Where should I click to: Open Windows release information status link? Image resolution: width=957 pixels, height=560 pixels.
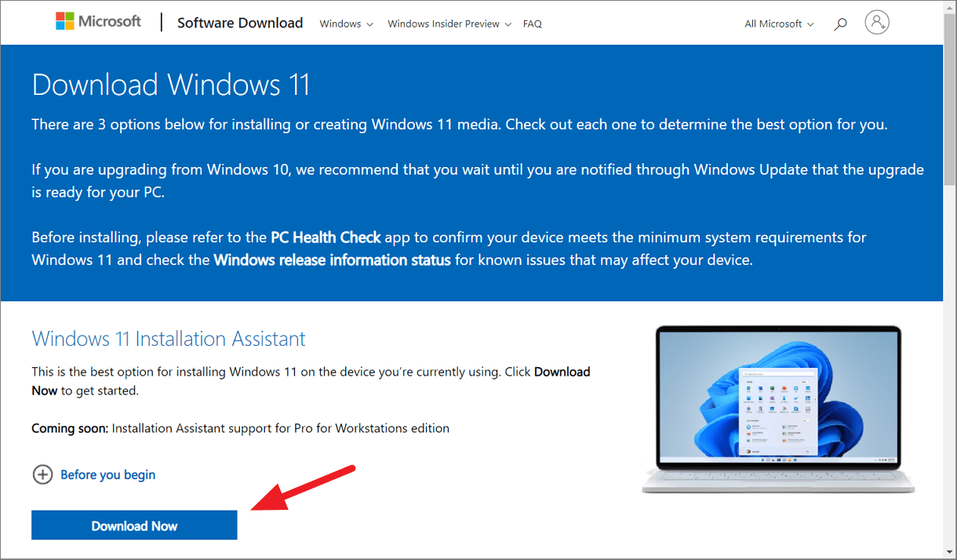coord(332,260)
